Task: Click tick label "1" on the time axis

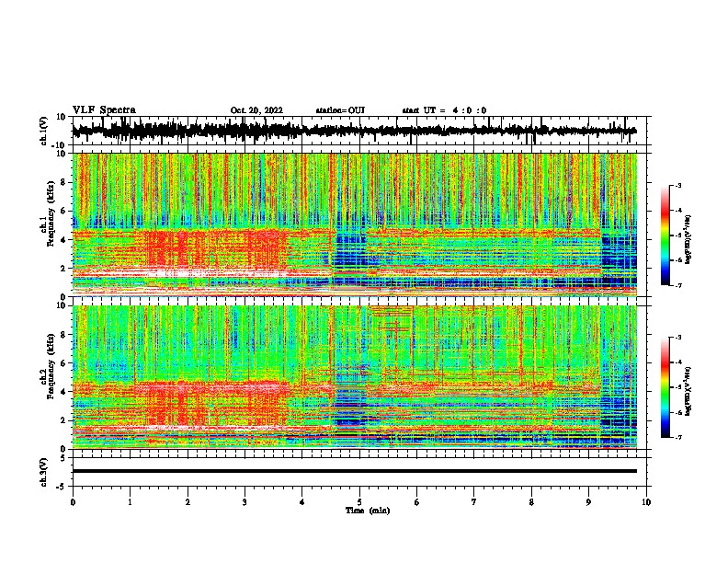Action: click(x=130, y=502)
